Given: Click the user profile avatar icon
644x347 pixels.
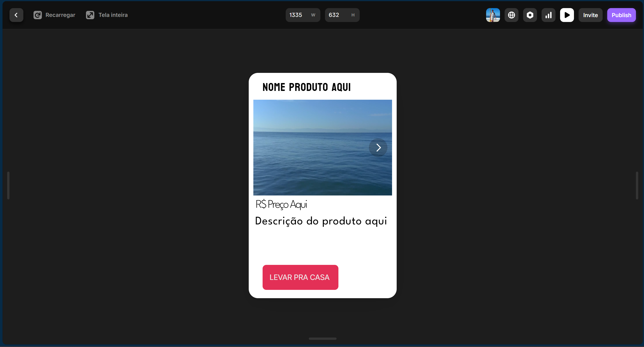Looking at the screenshot, I should (493, 15).
